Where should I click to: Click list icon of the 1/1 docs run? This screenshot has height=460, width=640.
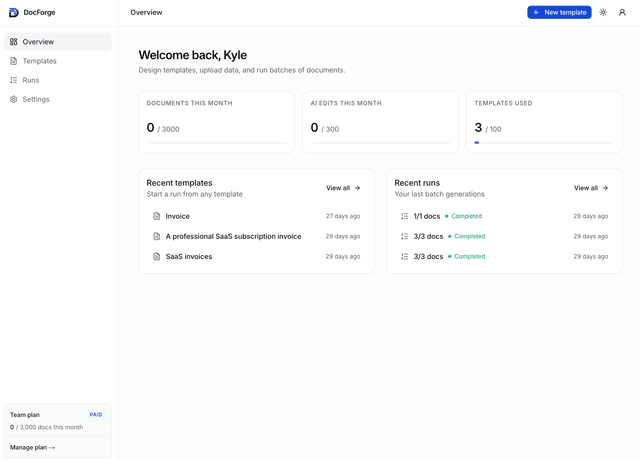(x=404, y=216)
